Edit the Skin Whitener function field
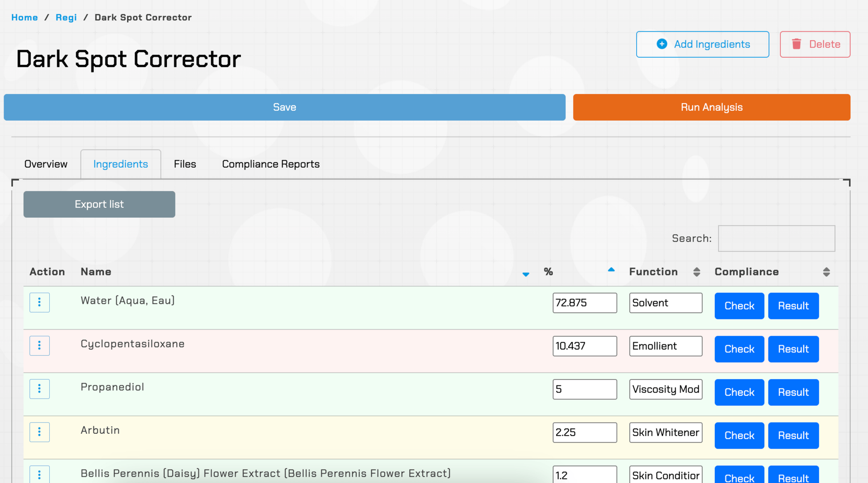The width and height of the screenshot is (868, 483). click(x=665, y=432)
